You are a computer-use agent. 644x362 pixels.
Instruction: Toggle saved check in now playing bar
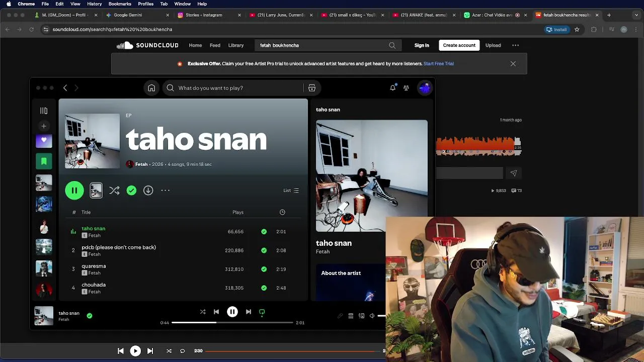coord(90,316)
